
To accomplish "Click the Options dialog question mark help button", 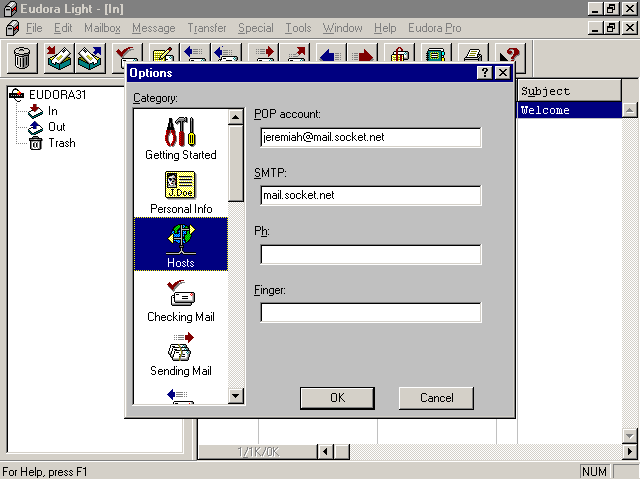I will click(x=484, y=73).
